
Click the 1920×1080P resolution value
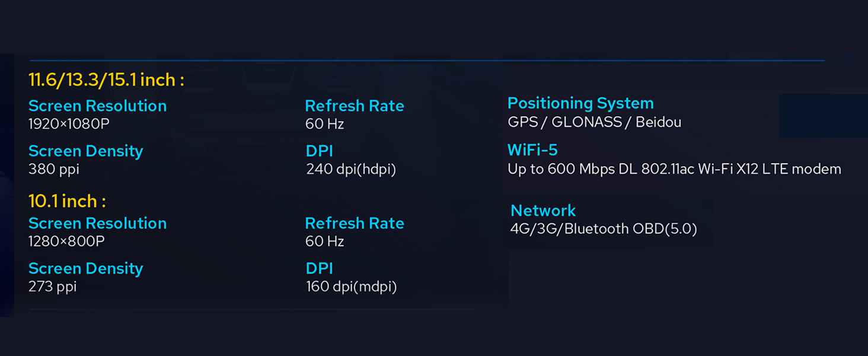point(69,123)
